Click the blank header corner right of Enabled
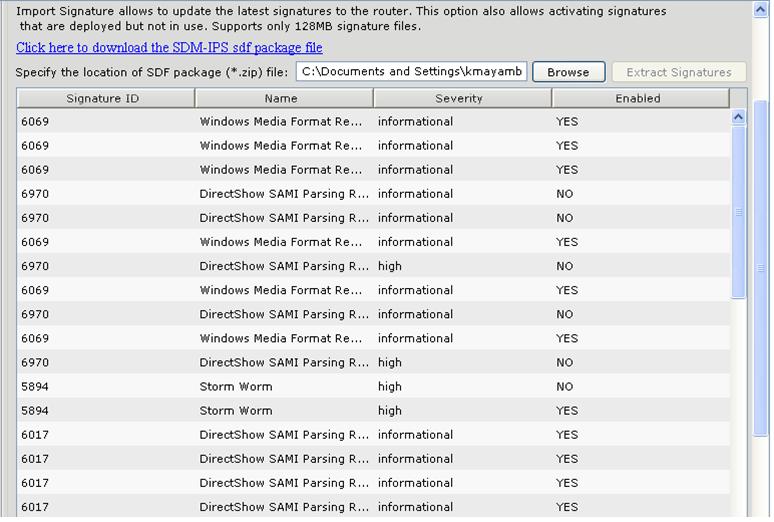 738,98
